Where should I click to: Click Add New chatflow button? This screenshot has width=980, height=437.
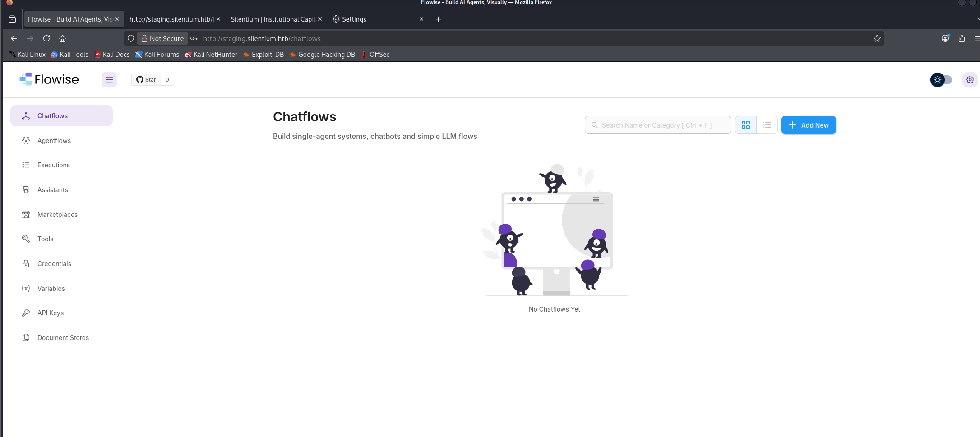tap(809, 125)
